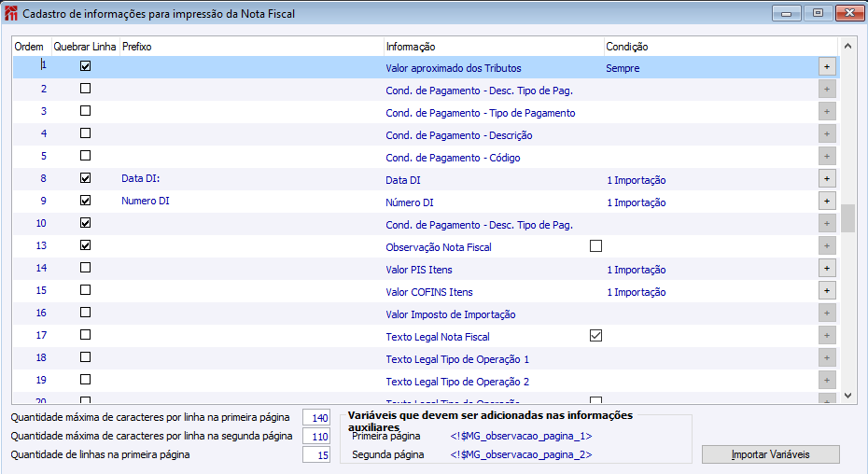
Task: Click the plus button for Observação Nota Fiscal
Action: point(826,245)
